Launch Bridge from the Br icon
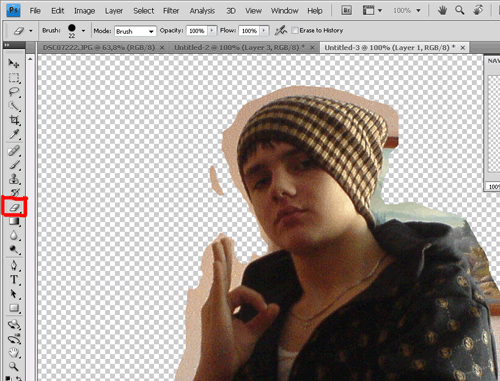 347,10
